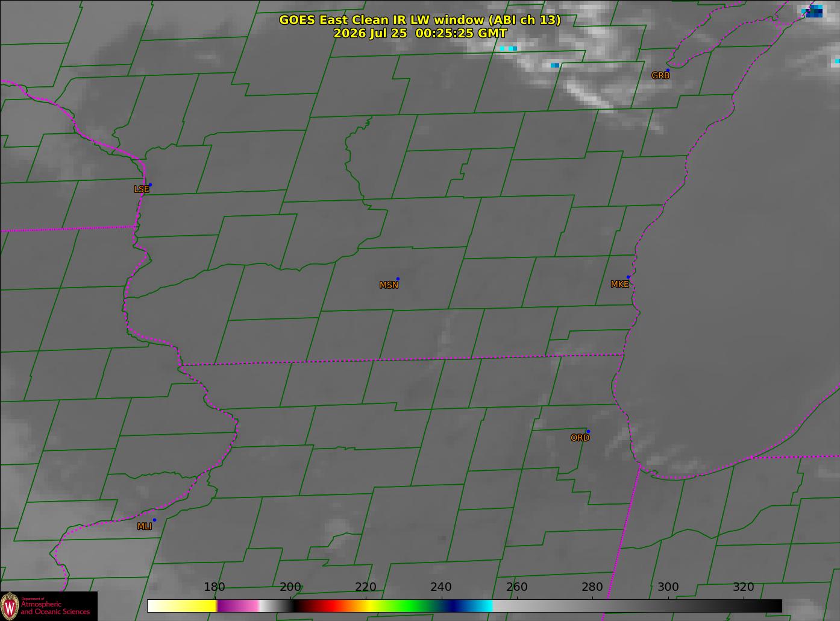The height and width of the screenshot is (621, 840).
Task: Click the blue pixel cluster in top-right corner
Action: pos(813,11)
